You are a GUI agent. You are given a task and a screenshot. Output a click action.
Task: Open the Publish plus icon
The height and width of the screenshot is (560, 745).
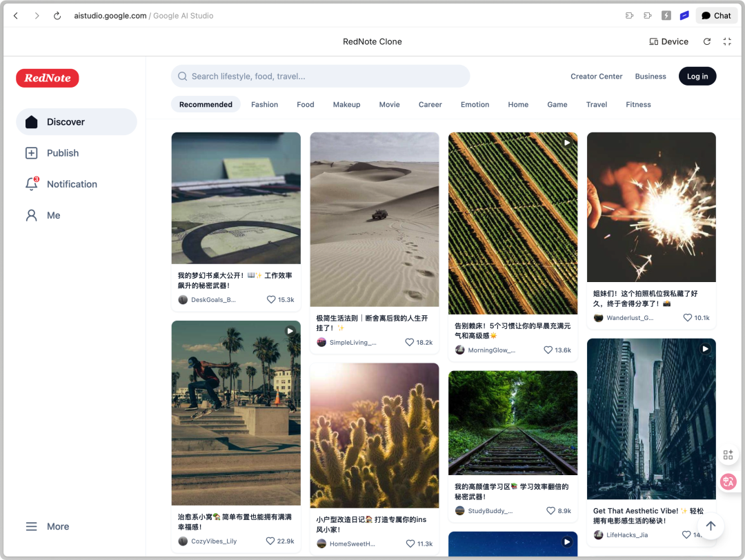pos(31,152)
